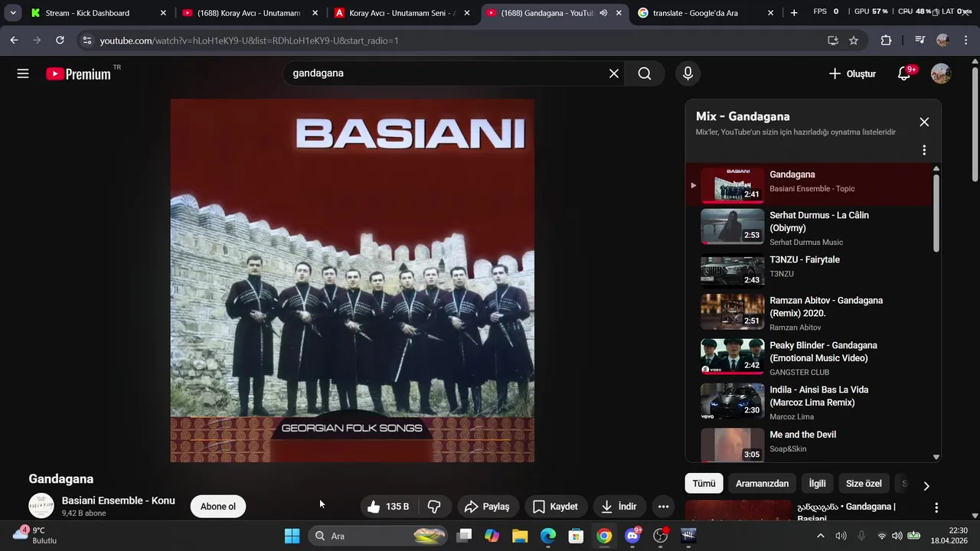Select the Aramanızdan filter chip
Screen dimensions: 980x551
tap(762, 484)
